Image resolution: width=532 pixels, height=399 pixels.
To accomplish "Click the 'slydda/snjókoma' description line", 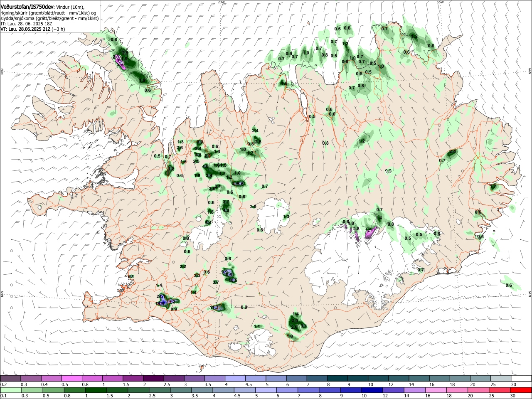I will (x=49, y=18).
